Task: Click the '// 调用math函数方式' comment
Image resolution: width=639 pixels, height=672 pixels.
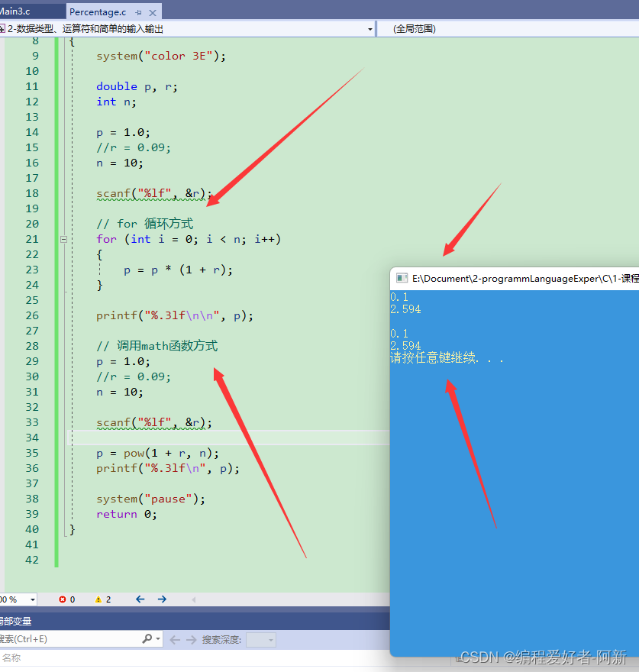Action: click(157, 346)
